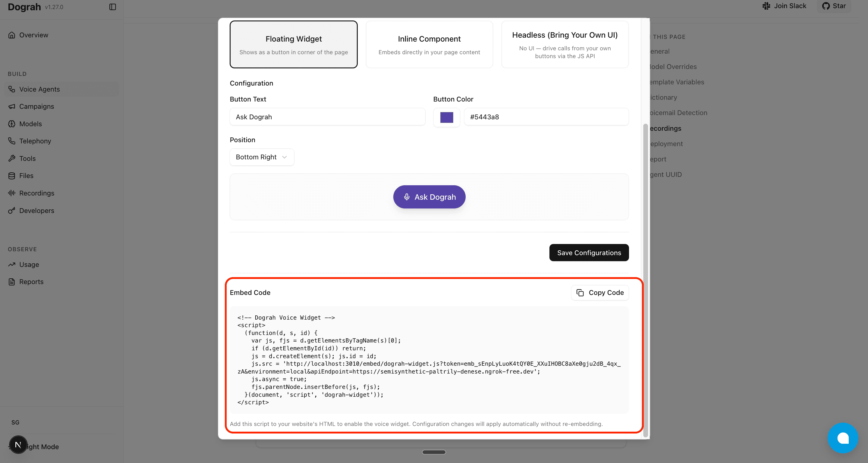This screenshot has height=463, width=868.
Task: Jump to Template Variables section
Action: 677,82
